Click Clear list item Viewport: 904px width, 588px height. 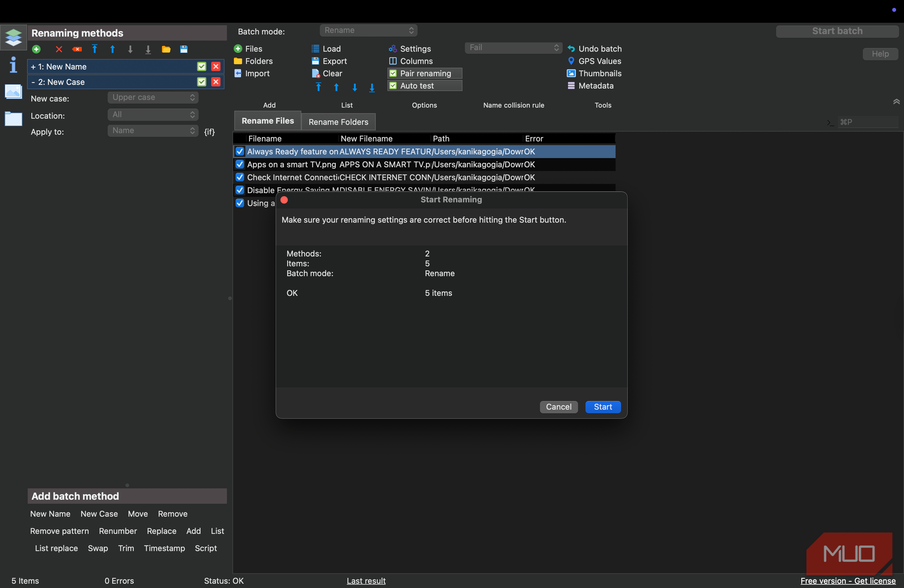pos(327,73)
